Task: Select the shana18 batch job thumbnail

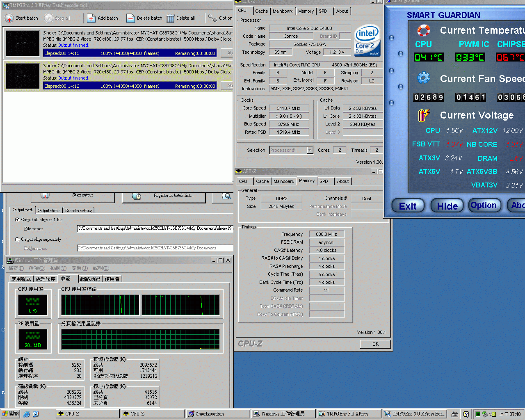Action: point(23,43)
